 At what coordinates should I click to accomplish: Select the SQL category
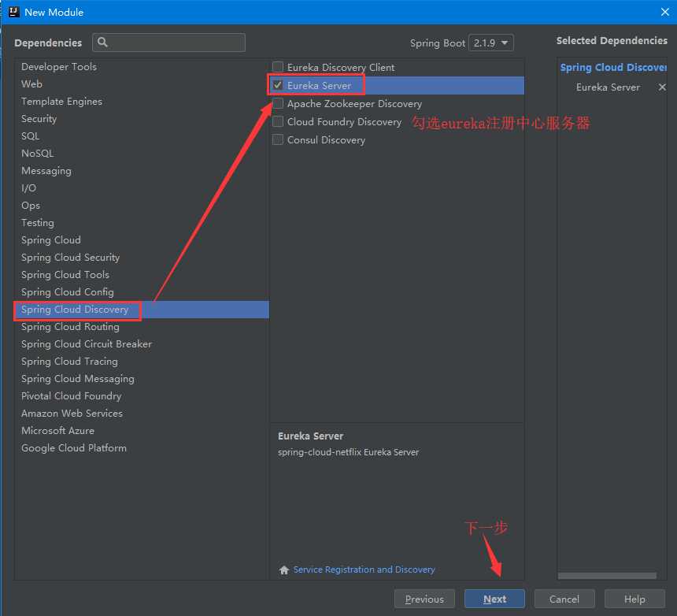pos(141,135)
